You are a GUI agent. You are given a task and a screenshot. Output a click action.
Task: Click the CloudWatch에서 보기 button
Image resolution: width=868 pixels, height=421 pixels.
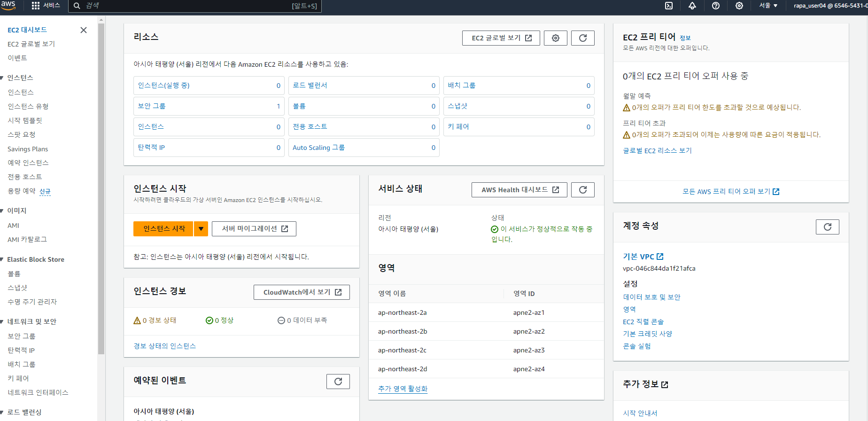(x=302, y=292)
